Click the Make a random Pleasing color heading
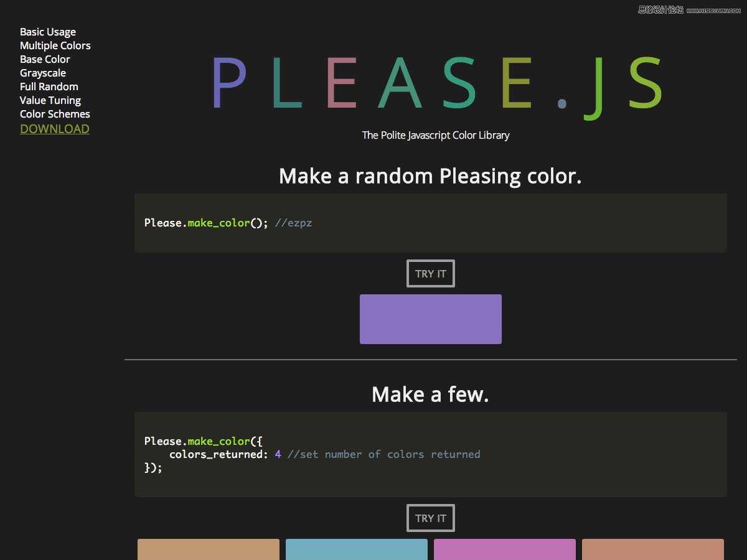 (430, 176)
